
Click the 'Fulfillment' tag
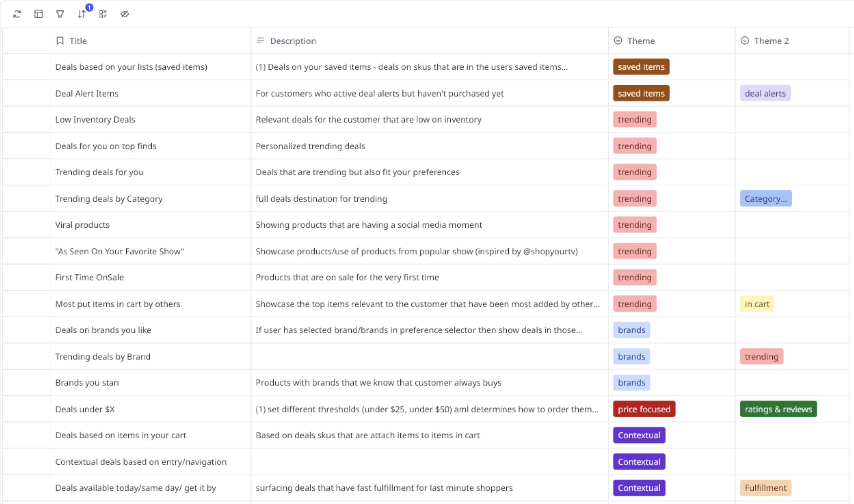[765, 488]
